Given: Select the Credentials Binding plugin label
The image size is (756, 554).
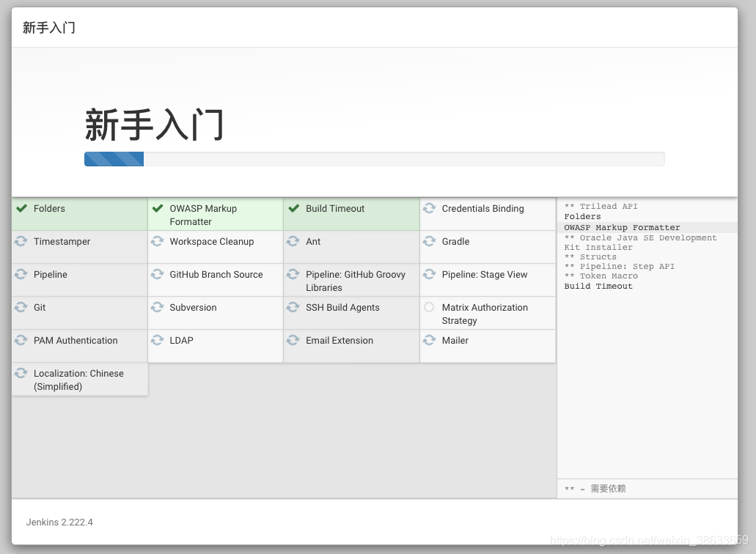Looking at the screenshot, I should (x=482, y=209).
